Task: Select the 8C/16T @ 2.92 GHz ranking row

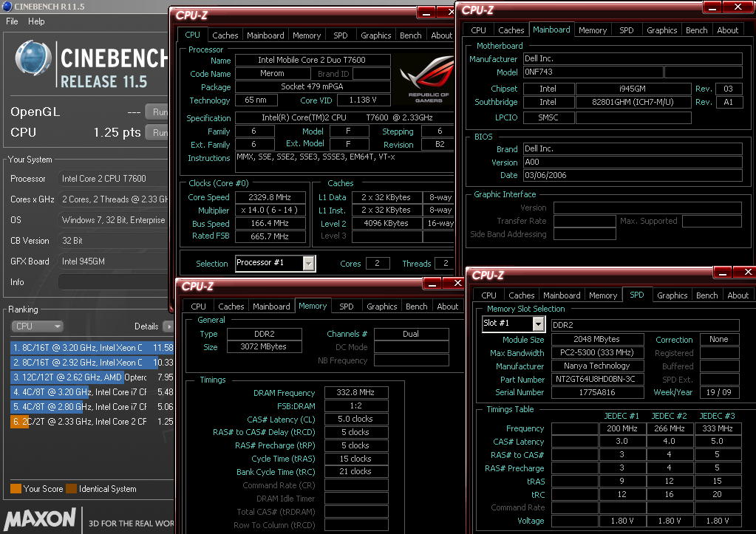Action: [x=92, y=363]
